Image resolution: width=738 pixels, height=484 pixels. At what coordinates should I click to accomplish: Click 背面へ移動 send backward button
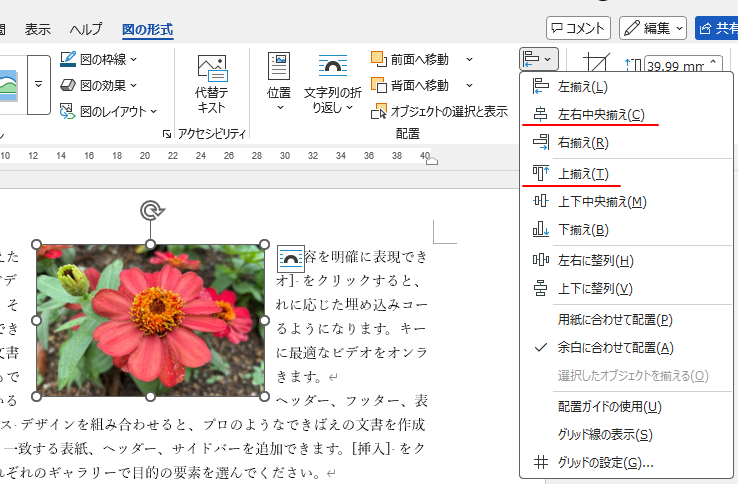tap(410, 85)
